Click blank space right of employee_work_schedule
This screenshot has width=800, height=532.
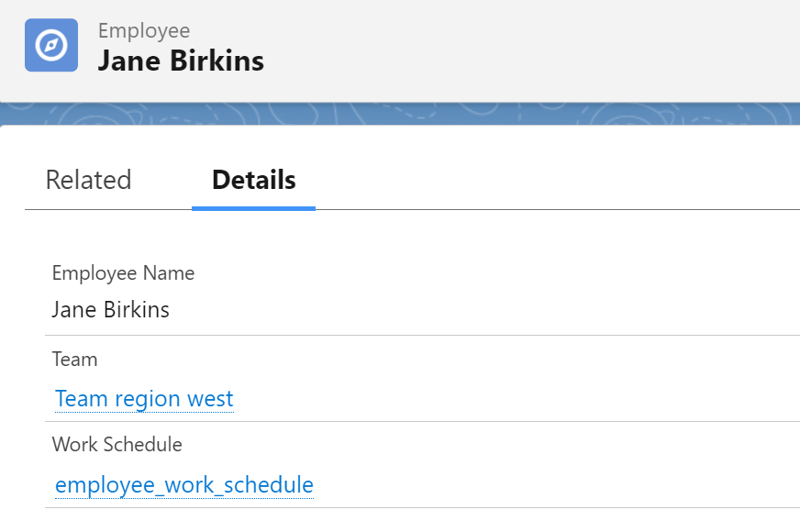pos(550,484)
